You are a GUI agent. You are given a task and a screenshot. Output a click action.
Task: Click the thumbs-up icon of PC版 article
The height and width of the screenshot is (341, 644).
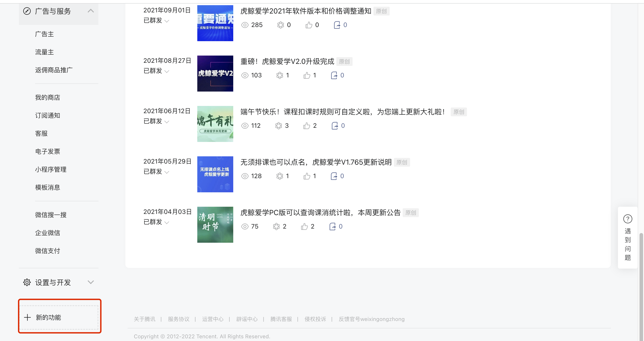tap(304, 227)
